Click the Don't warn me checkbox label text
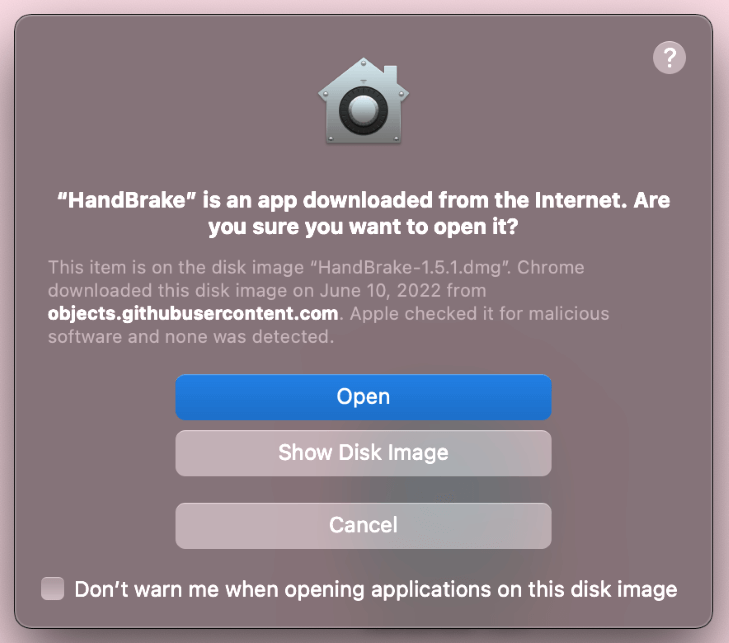Viewport: 729px width, 643px height. tap(376, 590)
